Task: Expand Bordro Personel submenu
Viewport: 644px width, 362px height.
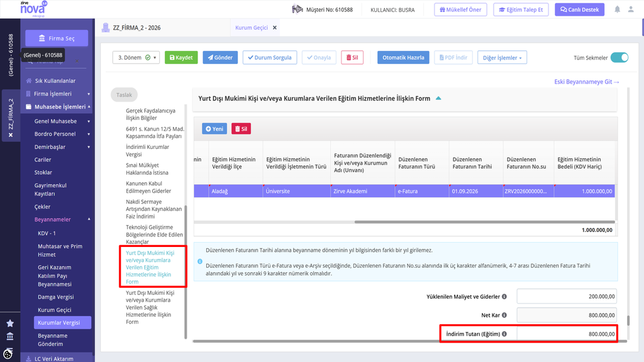Action: click(89, 134)
